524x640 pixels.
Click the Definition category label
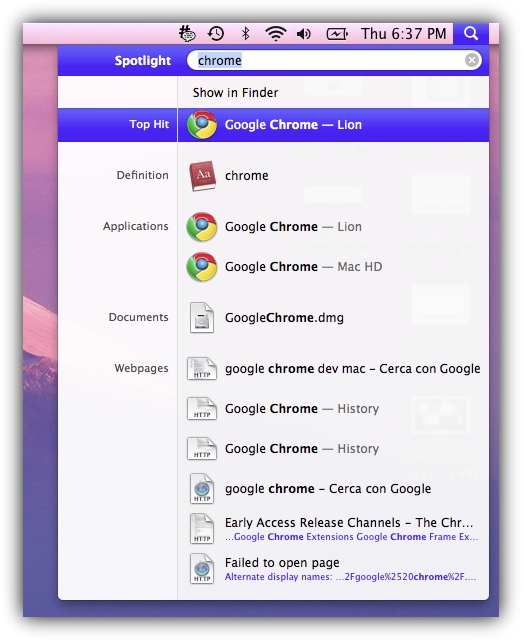142,175
